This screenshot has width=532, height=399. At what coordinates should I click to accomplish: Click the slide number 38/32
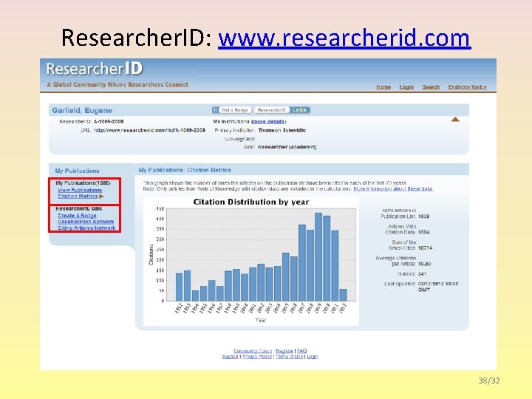click(489, 381)
